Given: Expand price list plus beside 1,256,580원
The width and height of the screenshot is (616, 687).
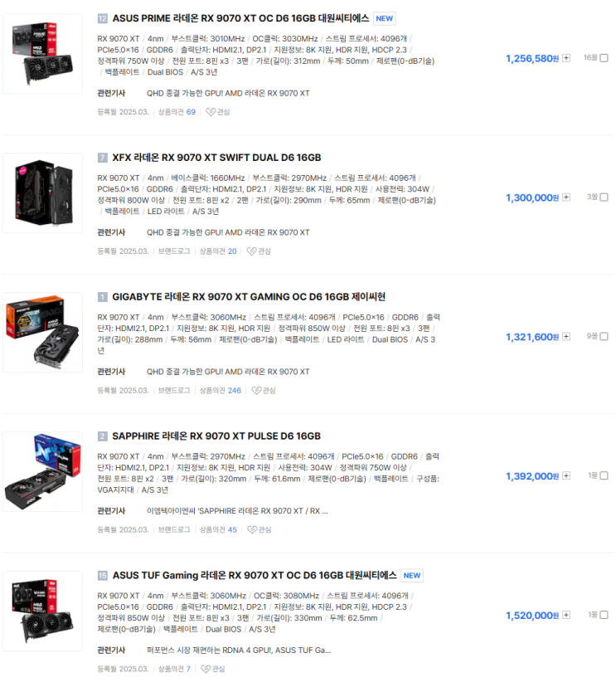Looking at the screenshot, I should point(566,58).
